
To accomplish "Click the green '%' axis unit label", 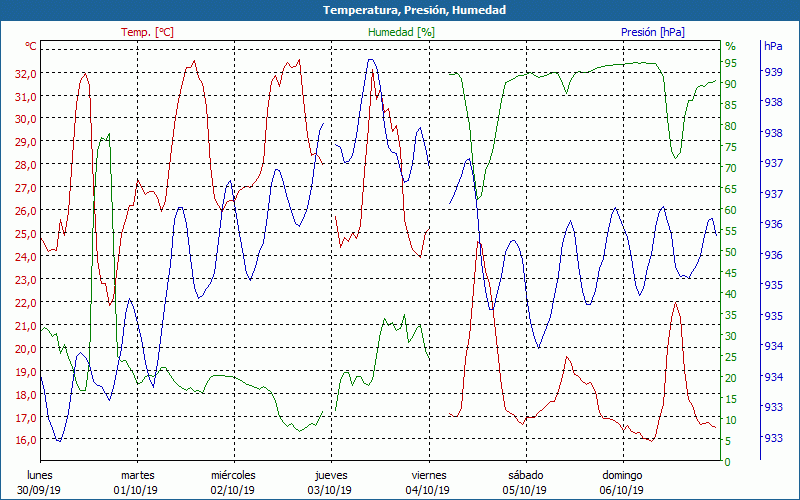I will coord(731,46).
